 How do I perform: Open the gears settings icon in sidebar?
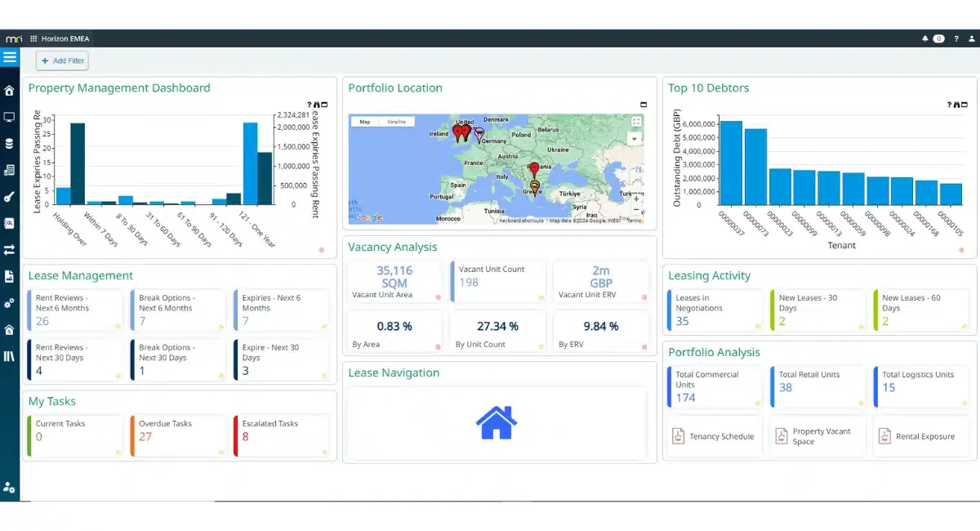[10, 303]
